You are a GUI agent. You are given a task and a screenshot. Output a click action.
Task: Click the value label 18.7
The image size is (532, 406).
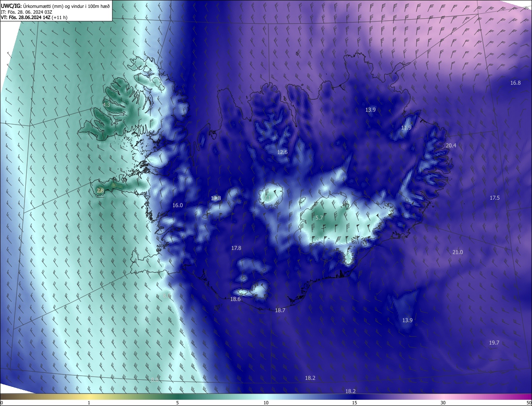click(x=280, y=310)
